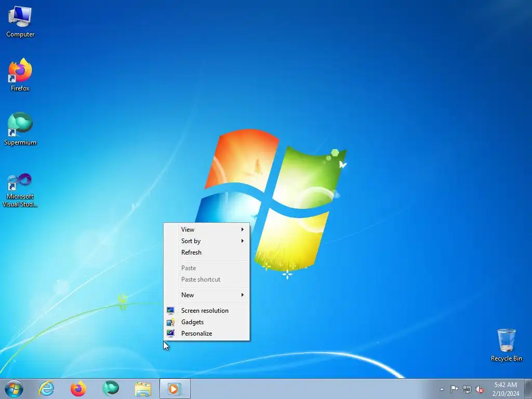The image size is (532, 399).
Task: Launch Internet Explorer from the taskbar
Action: tap(46, 389)
